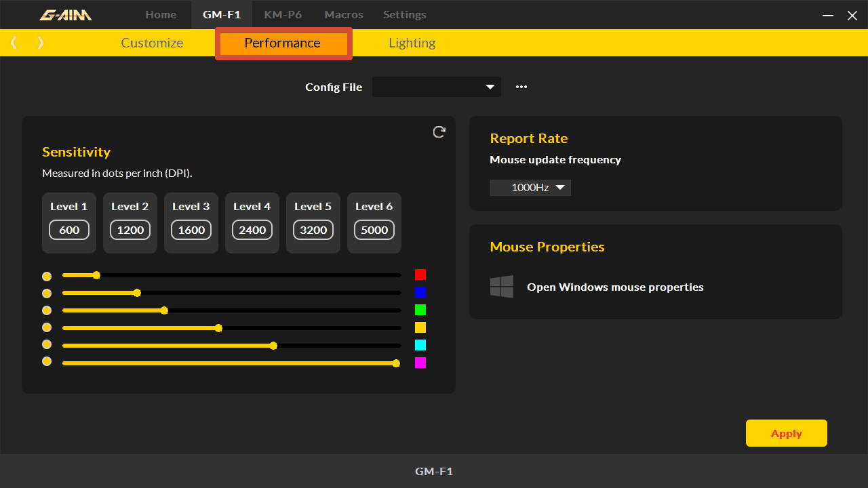Image resolution: width=868 pixels, height=488 pixels.
Task: Open the green color swatch for Level 3
Action: click(420, 310)
